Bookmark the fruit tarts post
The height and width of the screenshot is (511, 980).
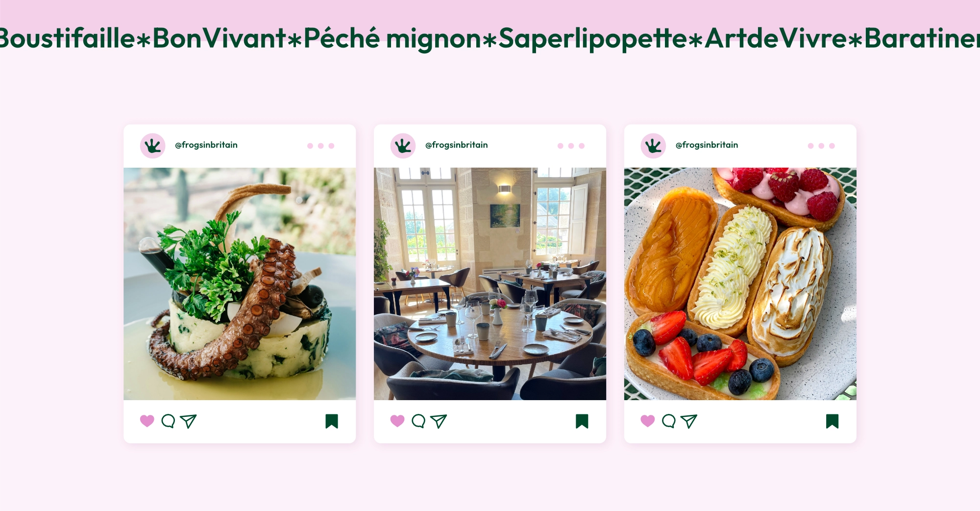[833, 421]
